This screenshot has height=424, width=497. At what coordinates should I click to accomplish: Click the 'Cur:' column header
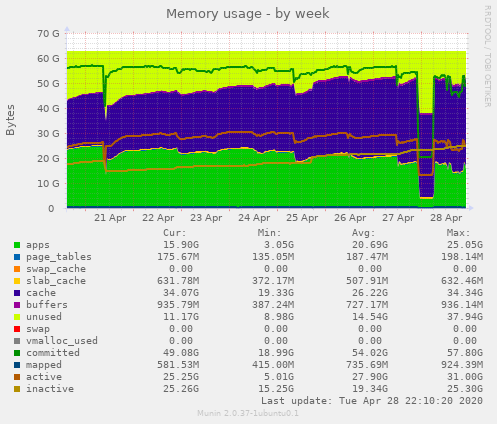tap(175, 233)
